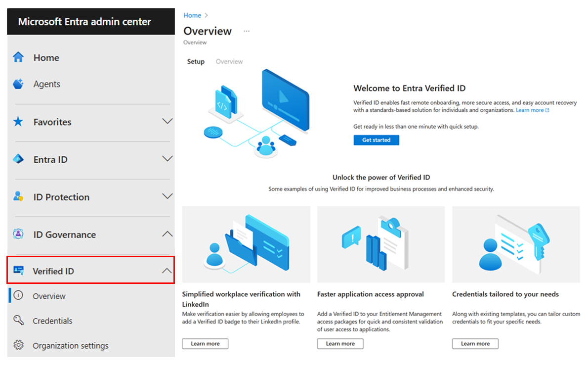Expand the Favorites section
Screen dimensions: 588x372
(x=168, y=122)
